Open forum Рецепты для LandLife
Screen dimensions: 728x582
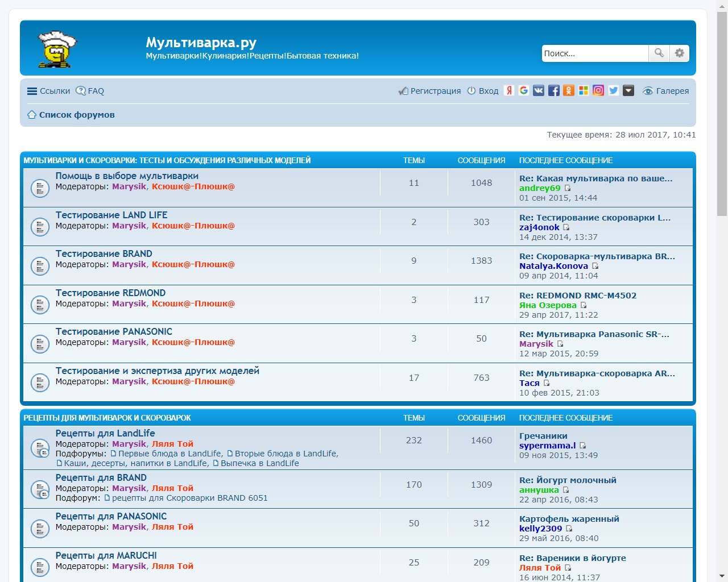tap(105, 433)
